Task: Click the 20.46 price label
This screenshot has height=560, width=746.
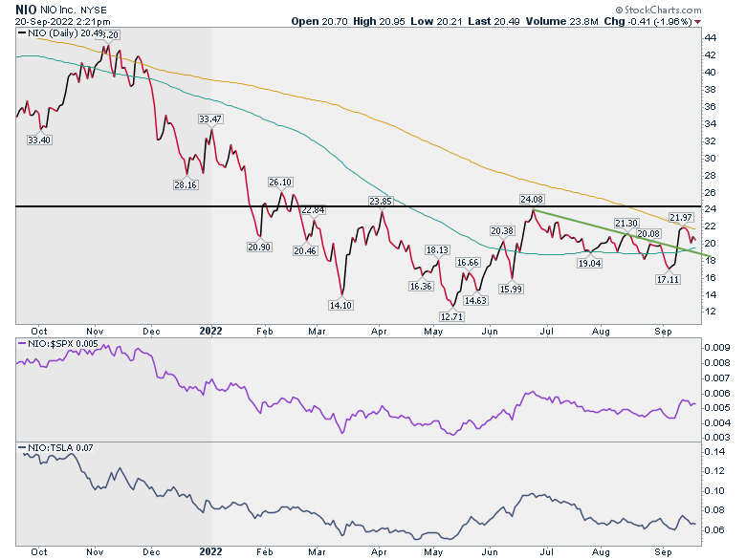Action: [x=305, y=251]
